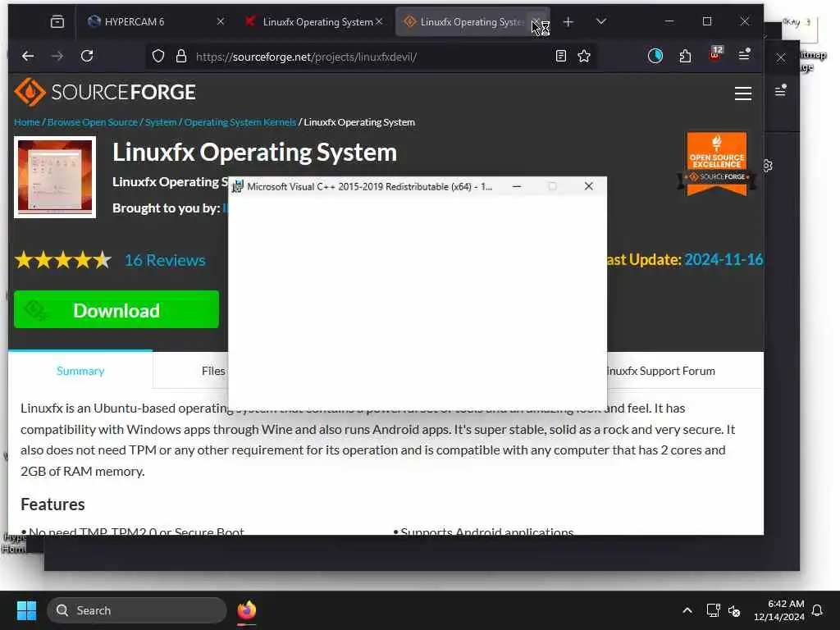Switch to the HYPERCAM 6 tab
Screen dimensions: 840x630
point(149,21)
